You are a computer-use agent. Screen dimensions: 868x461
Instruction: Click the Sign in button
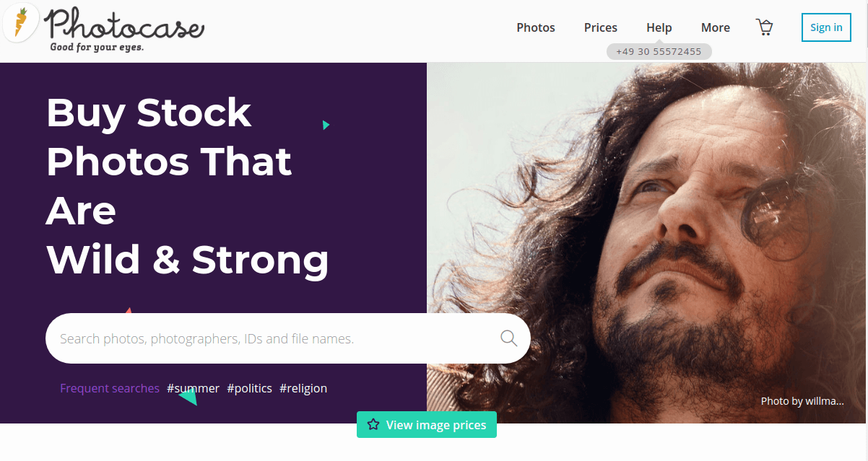[x=826, y=27]
